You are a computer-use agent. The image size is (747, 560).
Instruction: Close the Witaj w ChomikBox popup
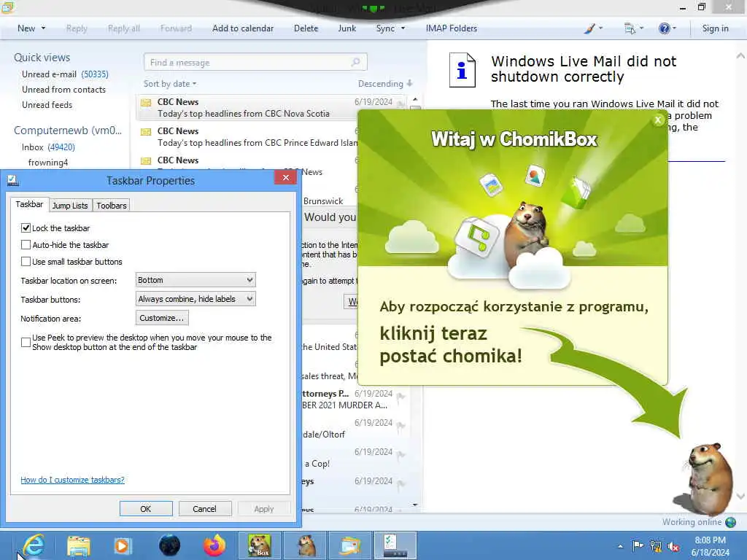[658, 120]
